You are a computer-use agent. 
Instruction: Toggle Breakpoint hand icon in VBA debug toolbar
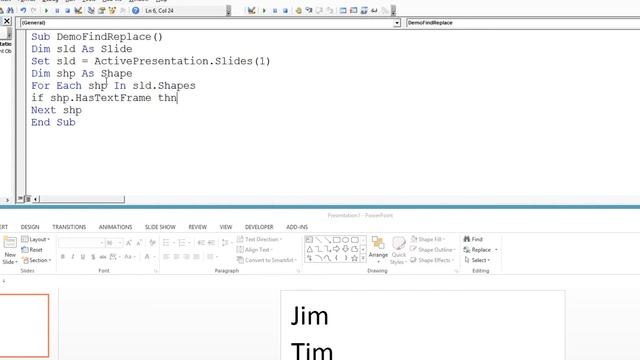tap(299, 11)
